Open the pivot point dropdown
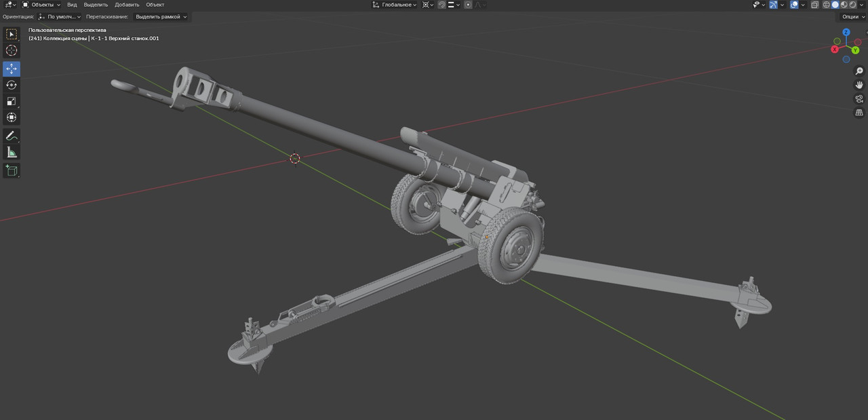Screen dimensions: 868x420 click(428, 5)
